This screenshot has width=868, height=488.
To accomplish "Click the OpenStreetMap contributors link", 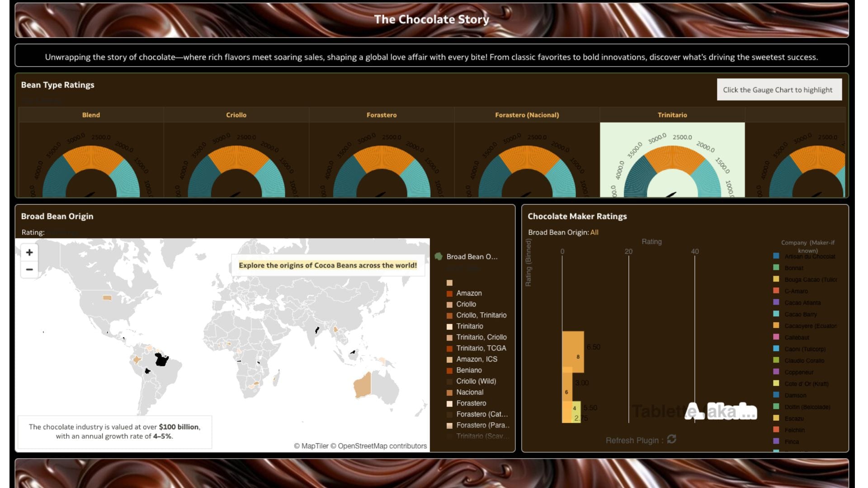I will click(382, 446).
